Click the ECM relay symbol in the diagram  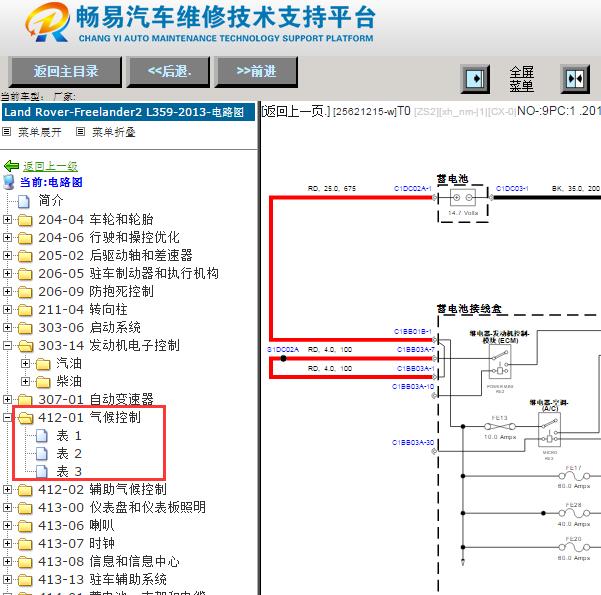point(500,362)
